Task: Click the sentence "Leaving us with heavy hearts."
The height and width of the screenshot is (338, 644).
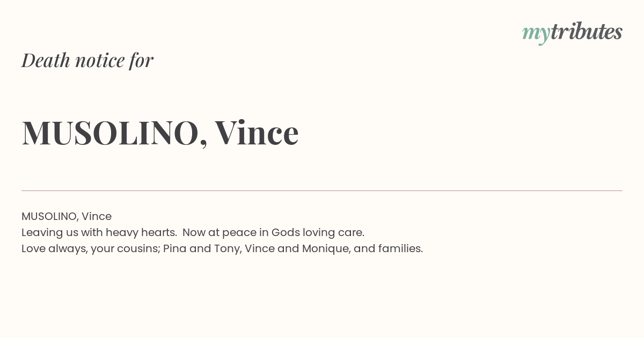Action: [99, 233]
